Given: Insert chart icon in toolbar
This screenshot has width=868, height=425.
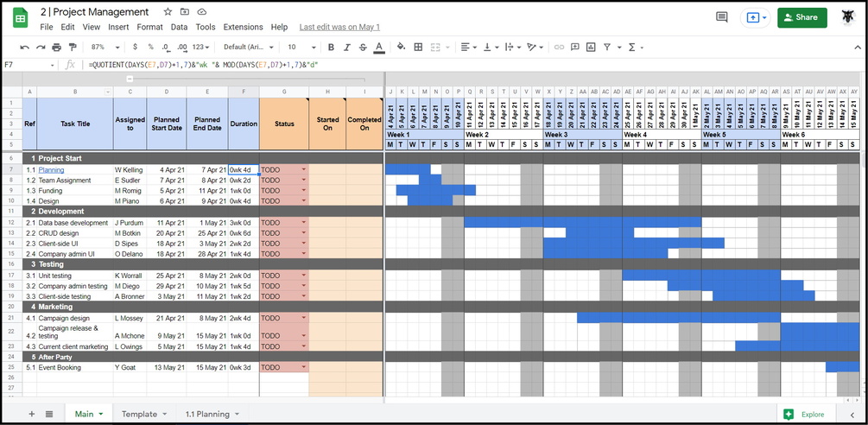Looking at the screenshot, I should tap(592, 47).
